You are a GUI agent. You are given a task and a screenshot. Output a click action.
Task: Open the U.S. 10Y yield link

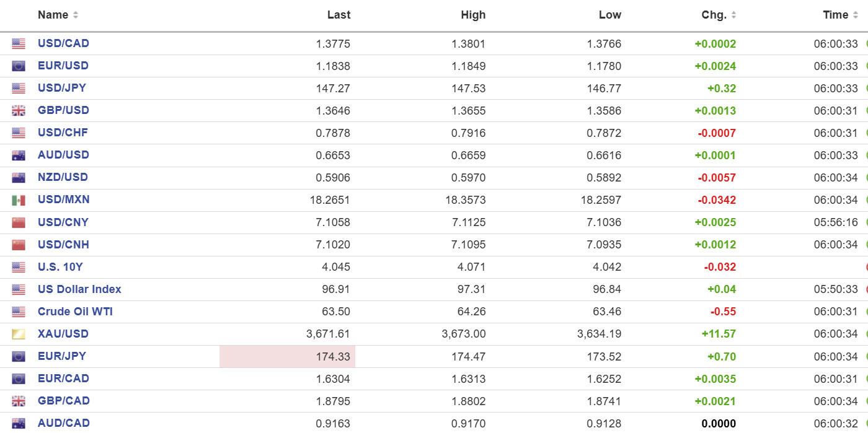point(60,266)
